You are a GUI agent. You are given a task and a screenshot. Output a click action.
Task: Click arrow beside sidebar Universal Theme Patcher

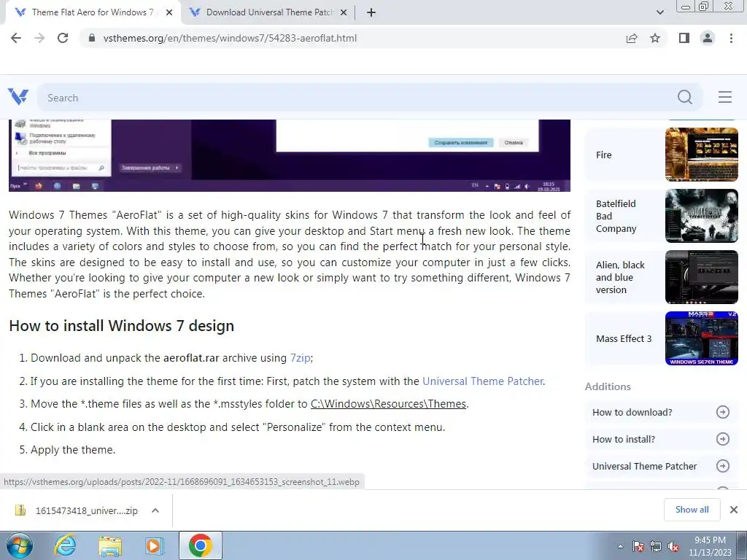tap(723, 466)
